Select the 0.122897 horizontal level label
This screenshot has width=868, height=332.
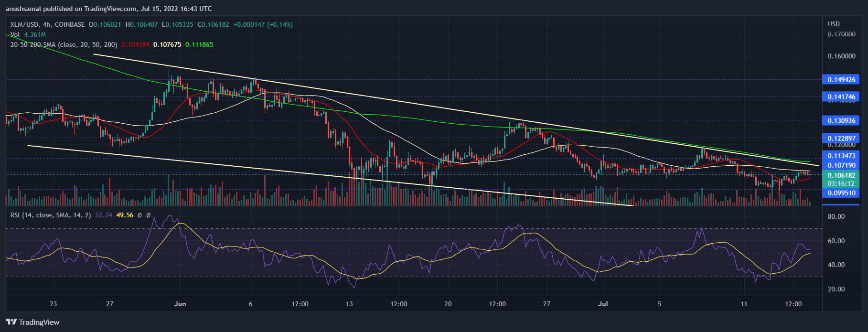841,139
